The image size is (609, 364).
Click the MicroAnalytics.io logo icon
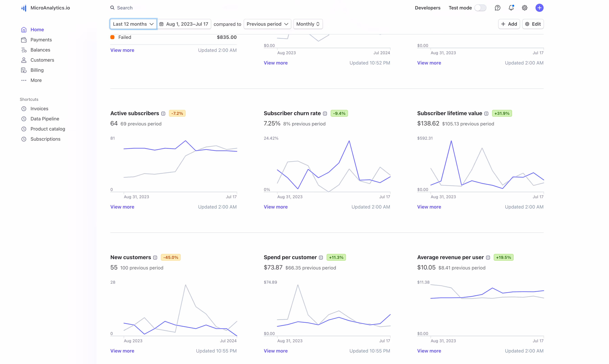24,8
